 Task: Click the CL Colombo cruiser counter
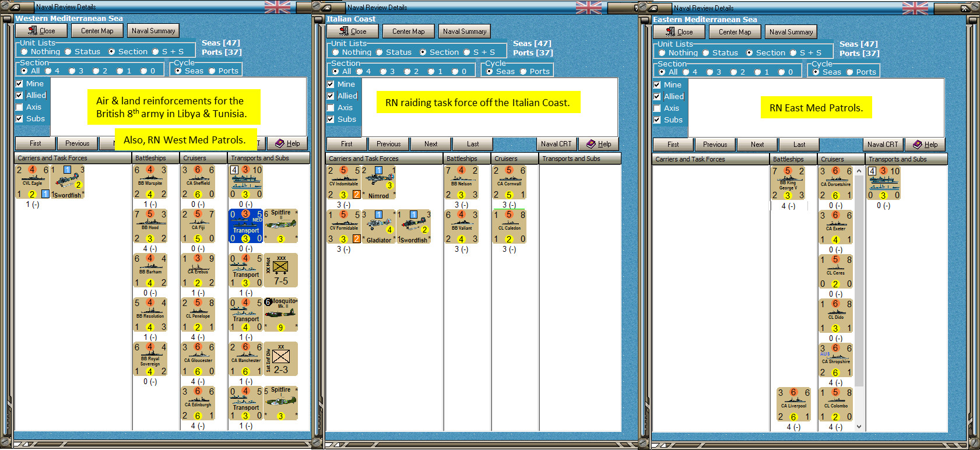tap(836, 405)
